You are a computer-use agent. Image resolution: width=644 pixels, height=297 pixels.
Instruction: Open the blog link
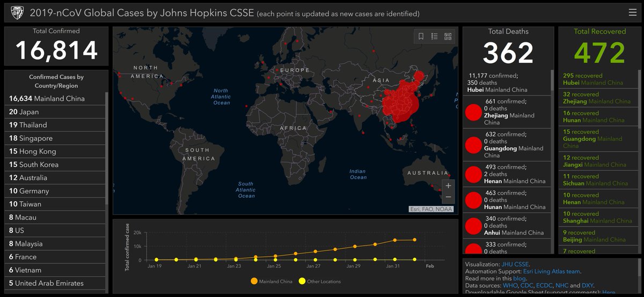pos(520,279)
